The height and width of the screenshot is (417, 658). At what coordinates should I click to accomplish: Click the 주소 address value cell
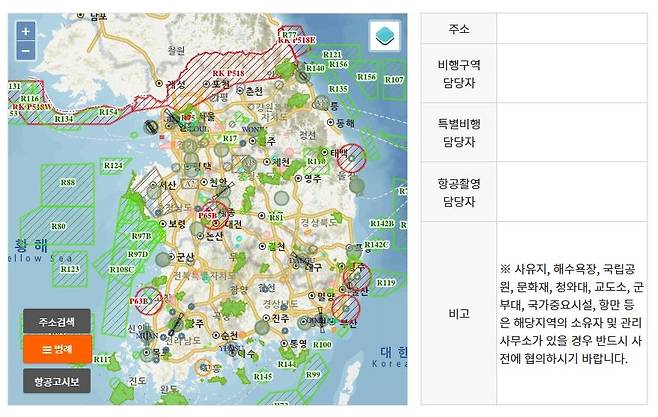[572, 29]
